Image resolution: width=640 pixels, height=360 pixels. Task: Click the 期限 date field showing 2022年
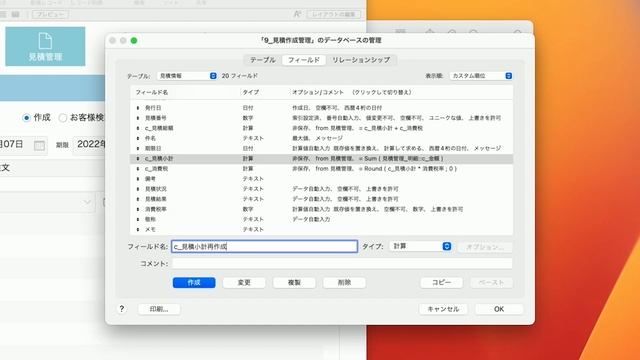click(90, 144)
